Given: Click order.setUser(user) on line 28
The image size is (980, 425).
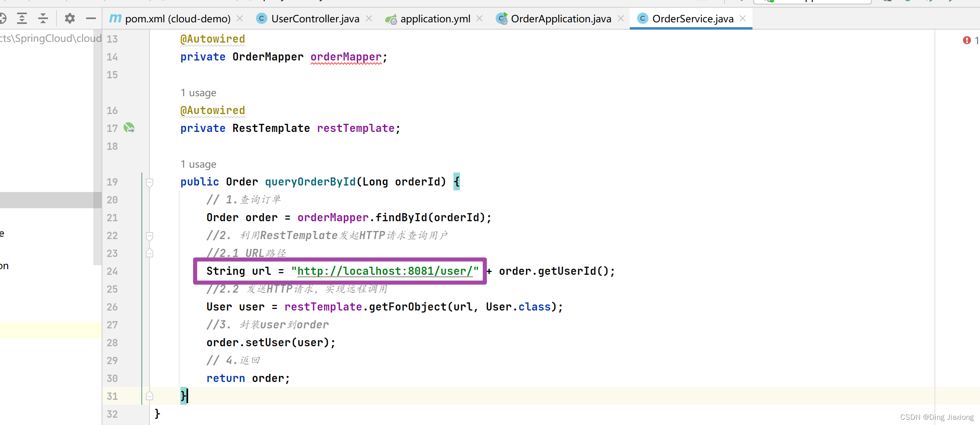Looking at the screenshot, I should pyautogui.click(x=271, y=343).
